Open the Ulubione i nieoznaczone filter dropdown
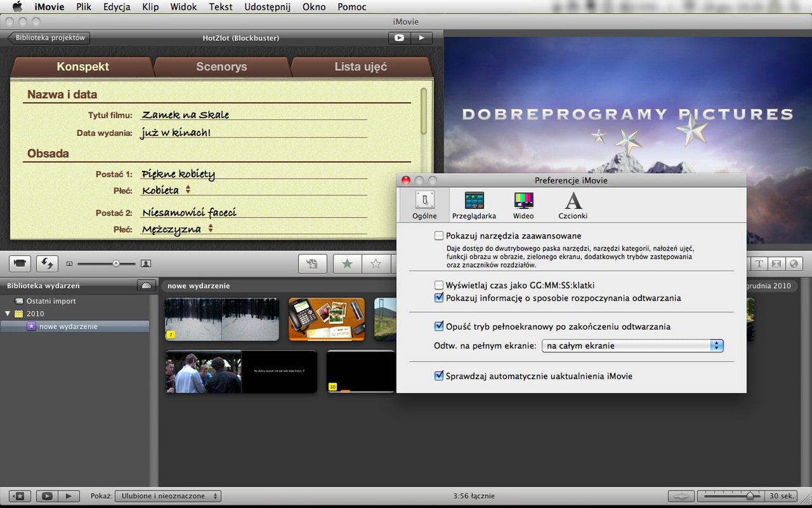The width and height of the screenshot is (812, 508). click(x=167, y=496)
